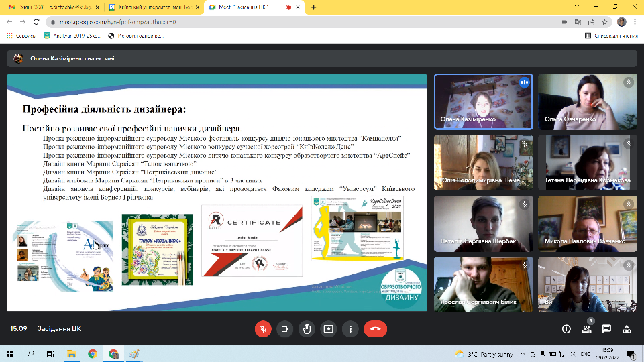Open the activities panel icon
The height and width of the screenshot is (362, 644).
coord(627,329)
